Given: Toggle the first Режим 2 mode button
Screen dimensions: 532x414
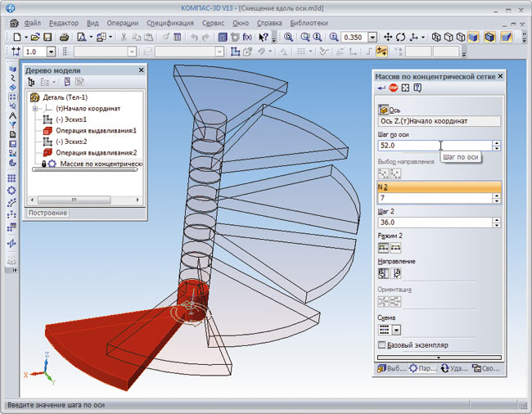Looking at the screenshot, I should tap(382, 247).
